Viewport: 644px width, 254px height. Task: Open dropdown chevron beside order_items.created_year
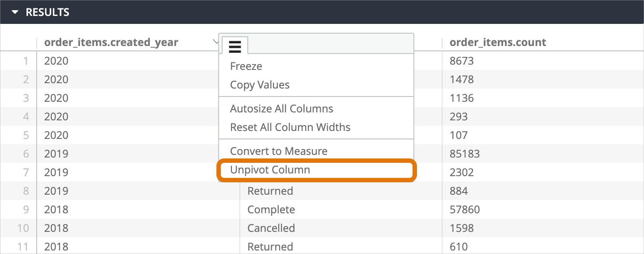coord(215,42)
